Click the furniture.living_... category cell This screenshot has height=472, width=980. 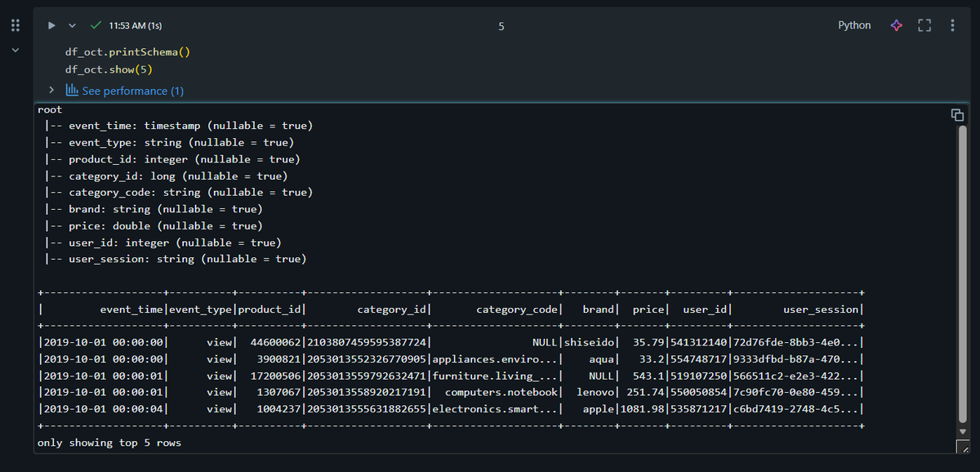pos(496,376)
